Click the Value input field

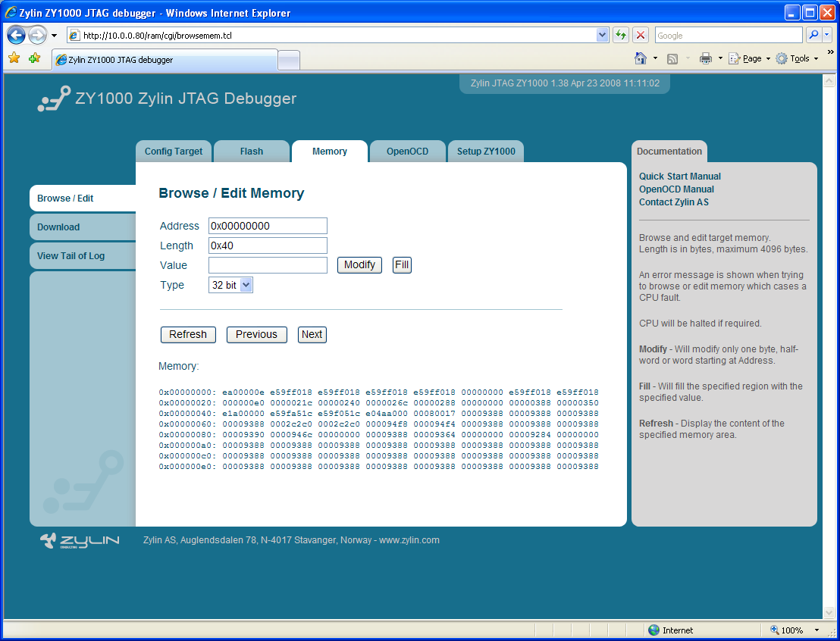[x=268, y=265]
